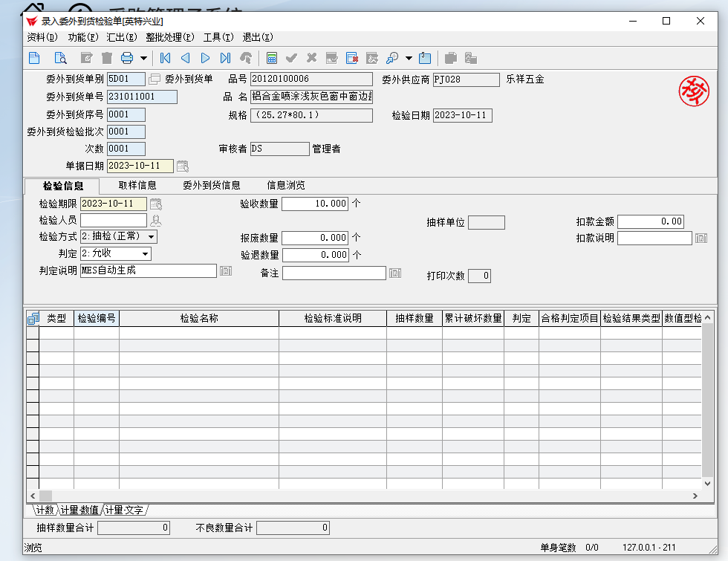
Task: Go to the previous record
Action: tap(185, 58)
